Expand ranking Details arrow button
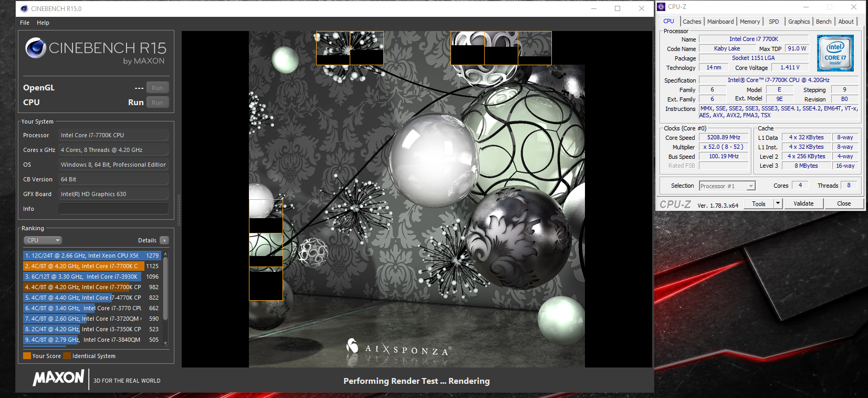868x398 pixels. tap(164, 240)
